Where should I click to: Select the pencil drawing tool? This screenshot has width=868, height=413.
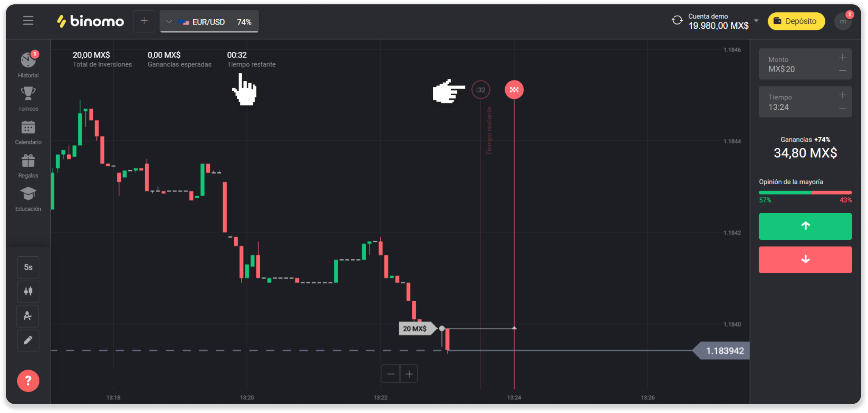point(28,341)
